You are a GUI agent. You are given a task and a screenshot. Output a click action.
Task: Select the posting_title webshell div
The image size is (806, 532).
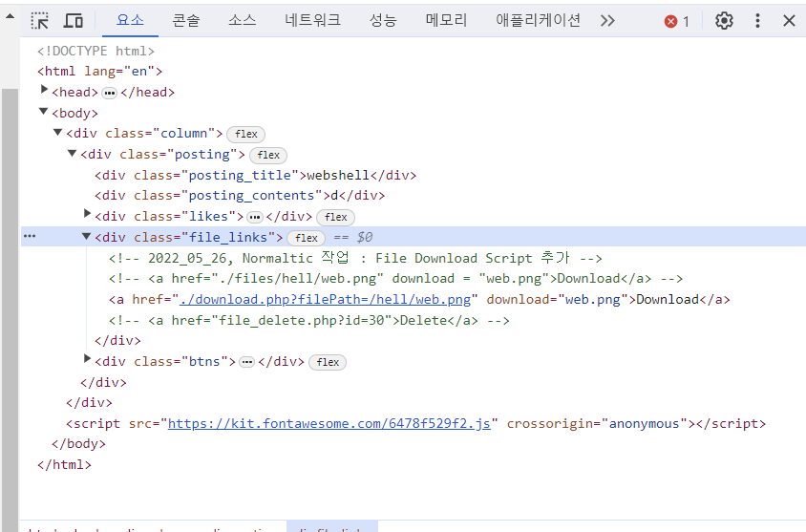point(256,176)
